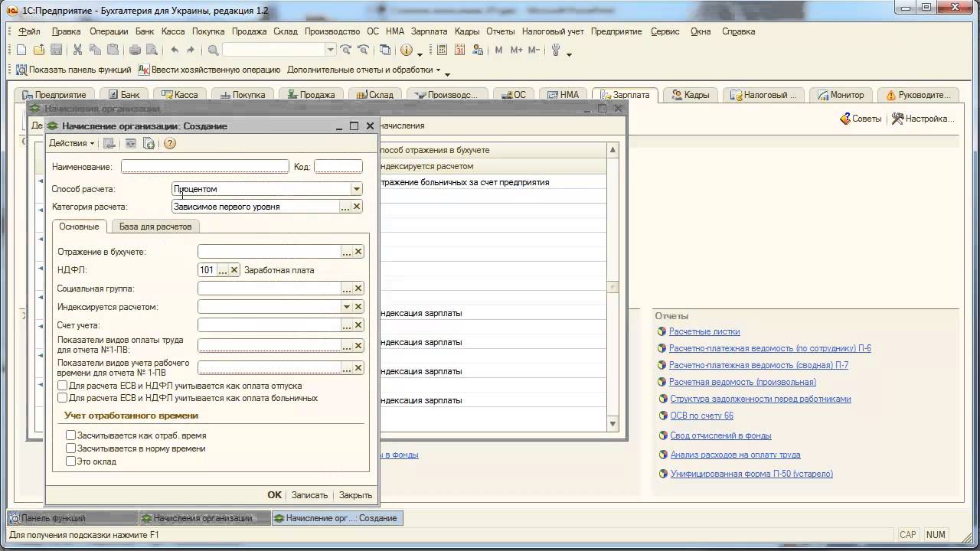980x551 pixels.
Task: Open the Зарплата menu in the menu bar
Action: (429, 31)
